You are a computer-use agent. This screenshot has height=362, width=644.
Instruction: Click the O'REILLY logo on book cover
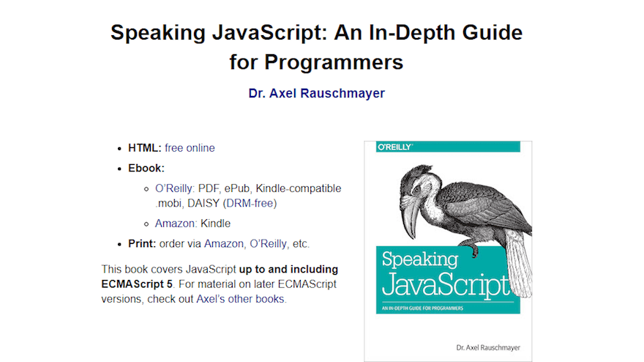pyautogui.click(x=395, y=147)
